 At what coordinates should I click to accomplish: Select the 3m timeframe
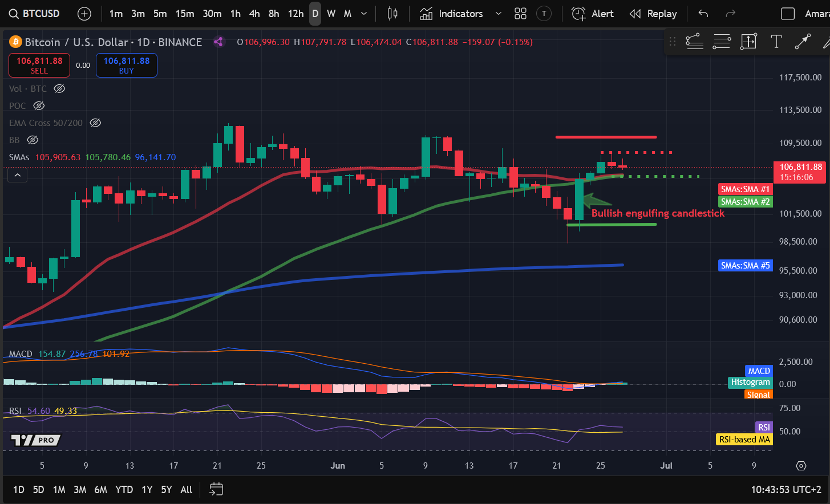138,14
